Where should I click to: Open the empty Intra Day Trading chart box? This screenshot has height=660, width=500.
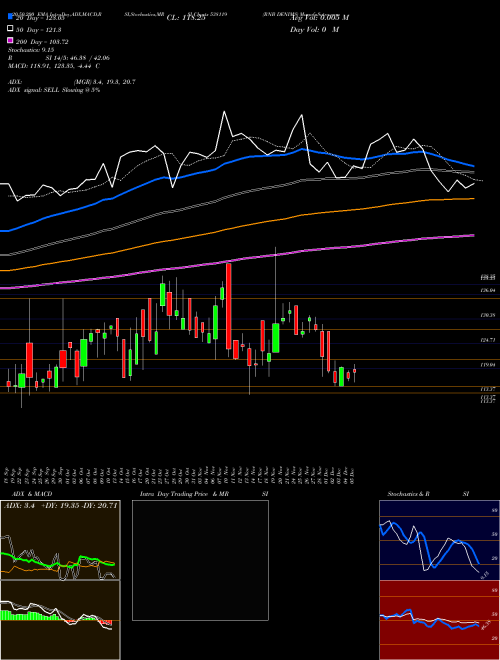[200, 560]
